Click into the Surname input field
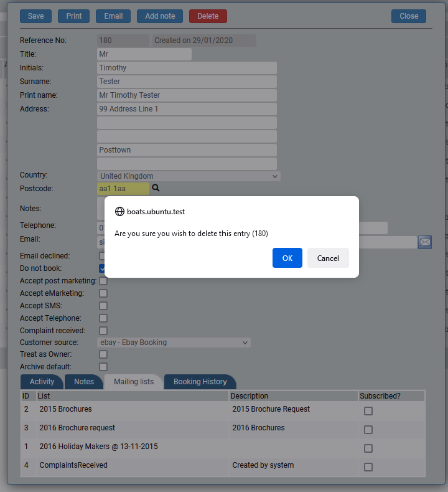This screenshot has height=492, width=448. (187, 82)
